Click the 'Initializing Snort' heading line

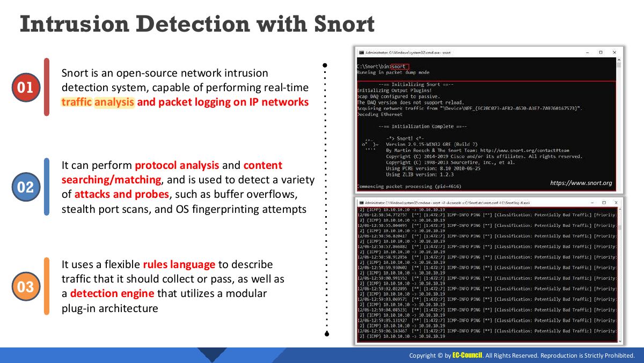416,85
